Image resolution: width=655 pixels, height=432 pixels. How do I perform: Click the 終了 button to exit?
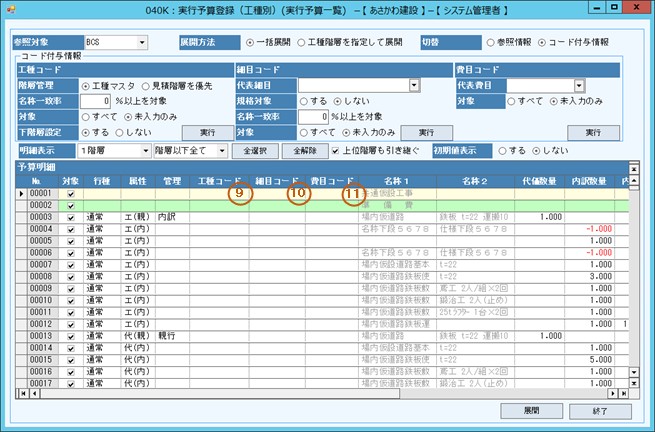tap(599, 410)
